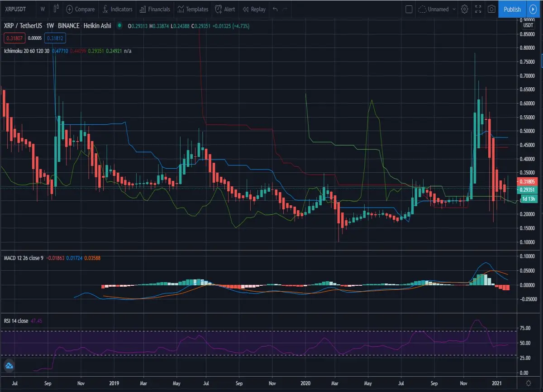The image size is (543, 392).
Task: Click the red 0.31805 price label on axis
Action: click(x=529, y=181)
